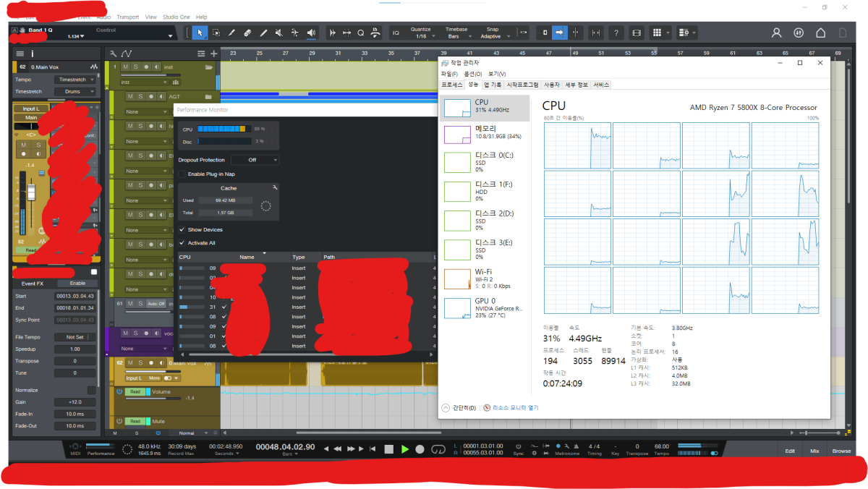Enable Plug-in Nap checkbox

coord(182,174)
